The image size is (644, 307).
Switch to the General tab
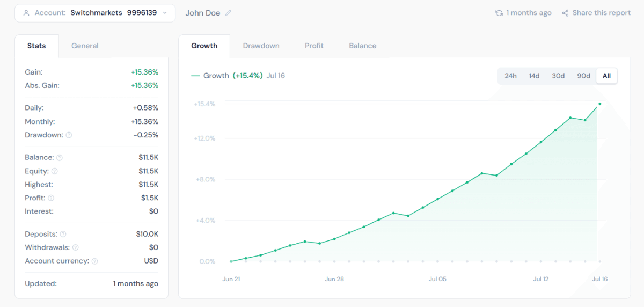(85, 46)
